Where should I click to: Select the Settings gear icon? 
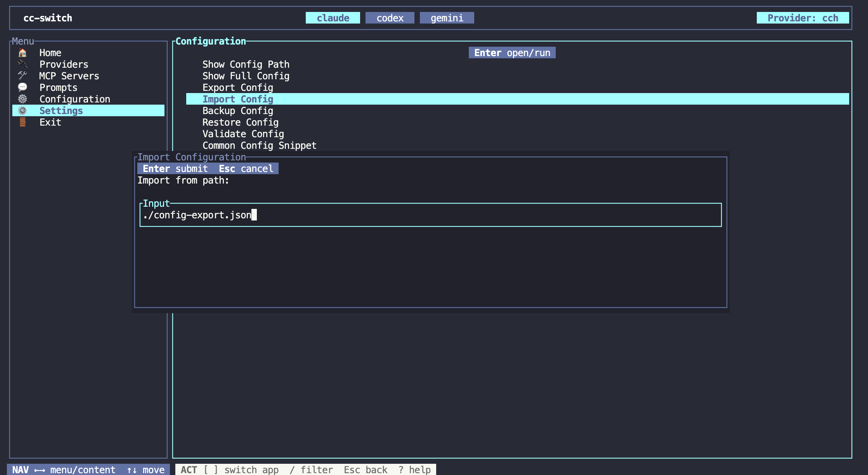tap(22, 110)
